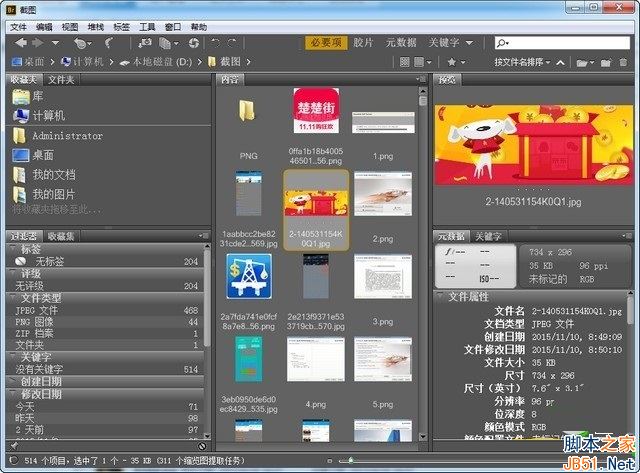Open the 工具 menu
Screen dimensions: 640x473
pyautogui.click(x=147, y=27)
